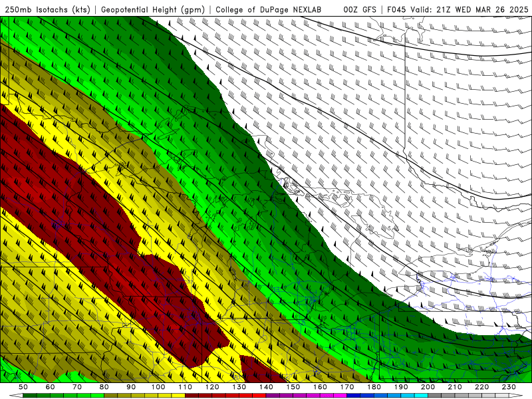Click the 'College of DuPage NEXLAB' label
The height and width of the screenshot is (399, 532).
click(x=268, y=10)
